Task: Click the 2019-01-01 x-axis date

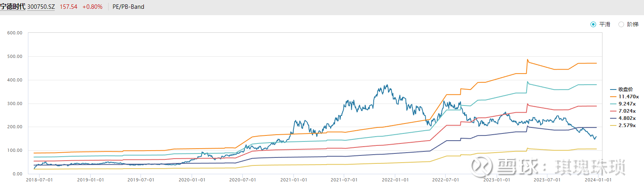Action: 90,180
